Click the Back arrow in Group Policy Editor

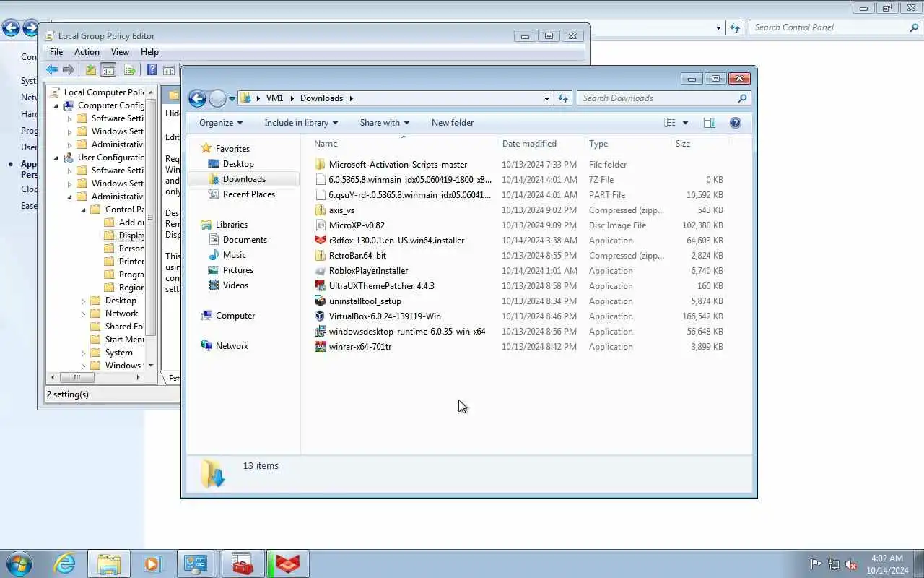[52, 70]
